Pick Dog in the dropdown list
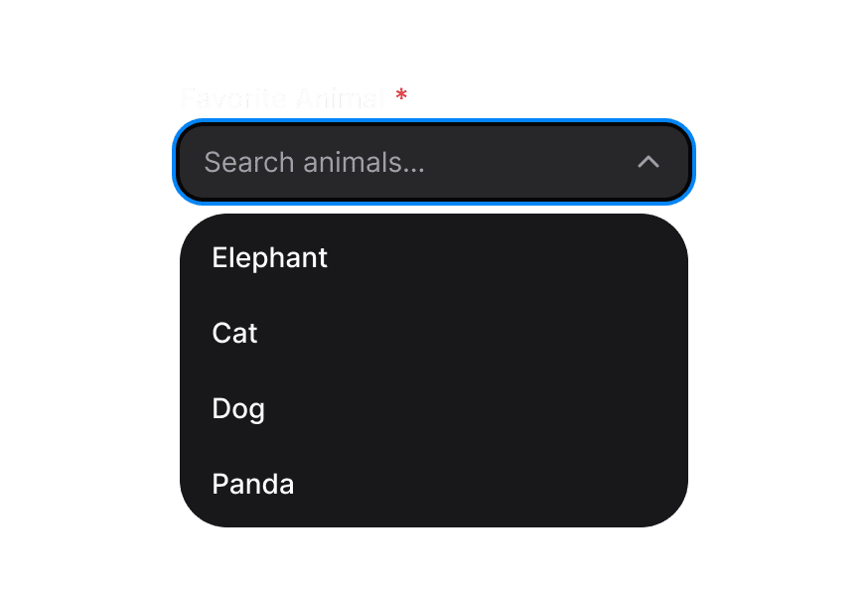Viewport: 868px width, 590px height. click(238, 409)
